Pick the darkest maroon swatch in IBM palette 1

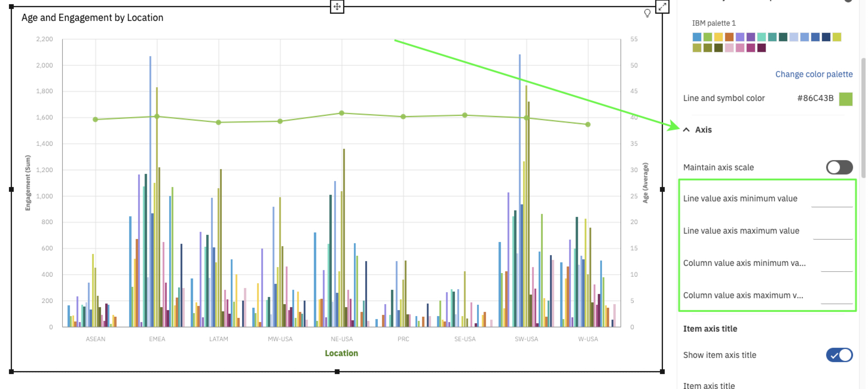pos(762,48)
